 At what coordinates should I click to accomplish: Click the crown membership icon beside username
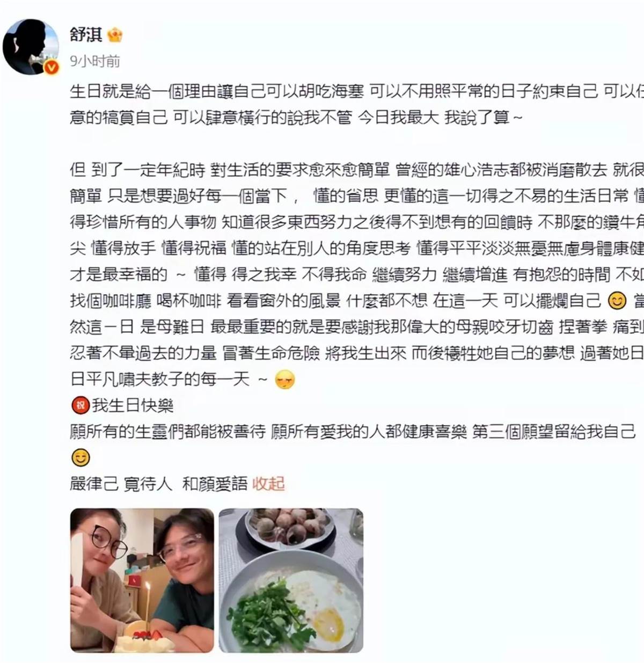coord(115,35)
